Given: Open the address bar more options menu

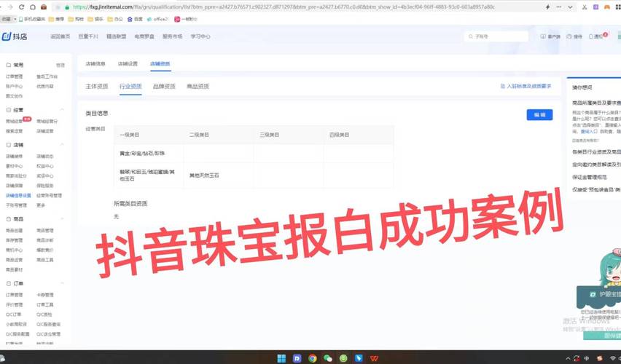Looking at the screenshot, I should pyautogui.click(x=559, y=7).
